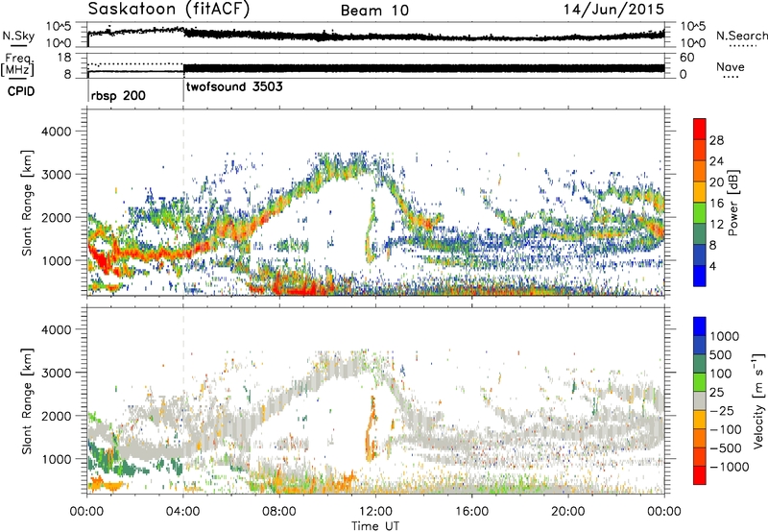Click the '08:00' time axis tick label
This screenshot has height=532, width=768.
click(279, 512)
